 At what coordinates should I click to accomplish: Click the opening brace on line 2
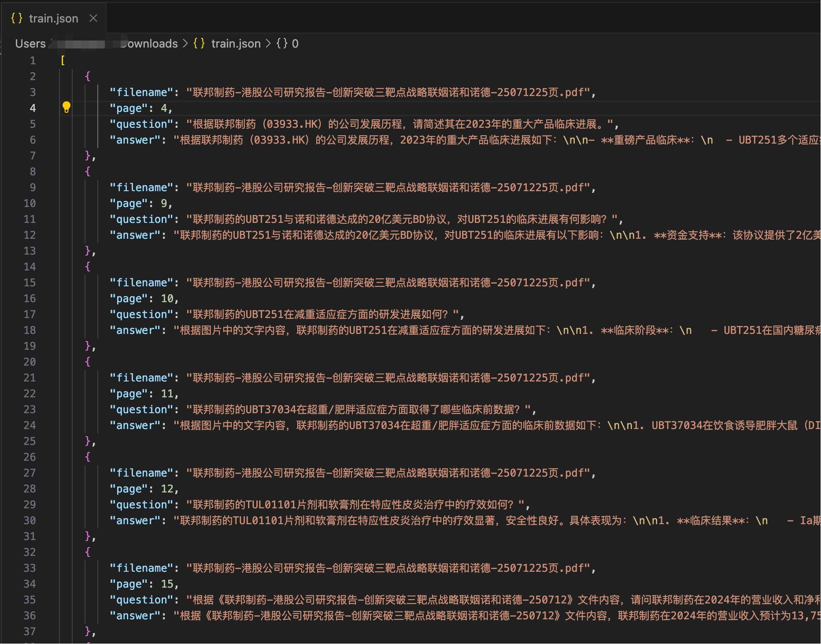(88, 77)
